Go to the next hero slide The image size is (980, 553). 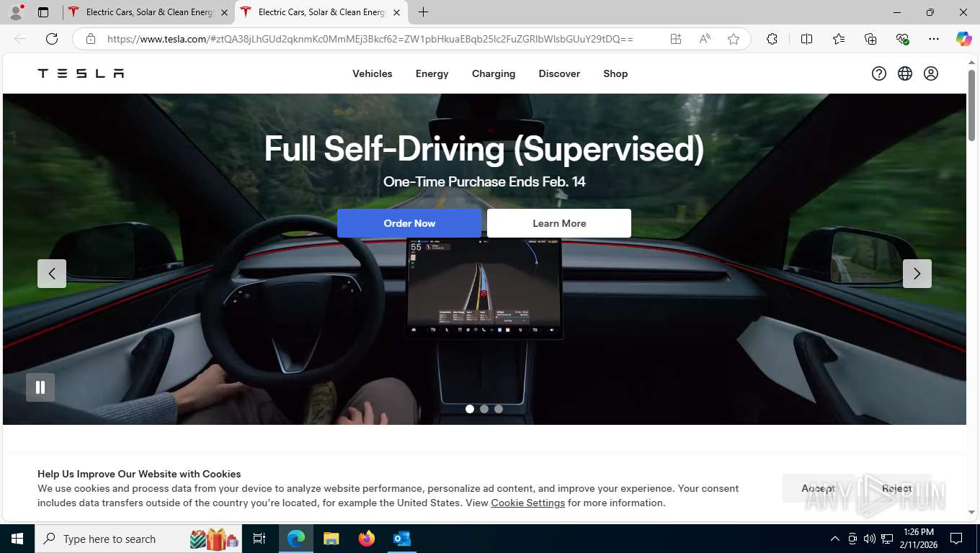coord(917,274)
